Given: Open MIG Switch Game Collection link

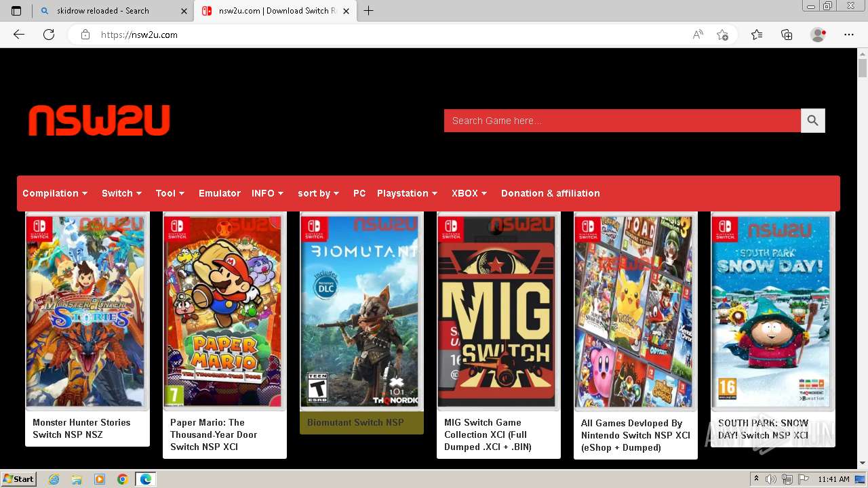Looking at the screenshot, I should coord(488,434).
